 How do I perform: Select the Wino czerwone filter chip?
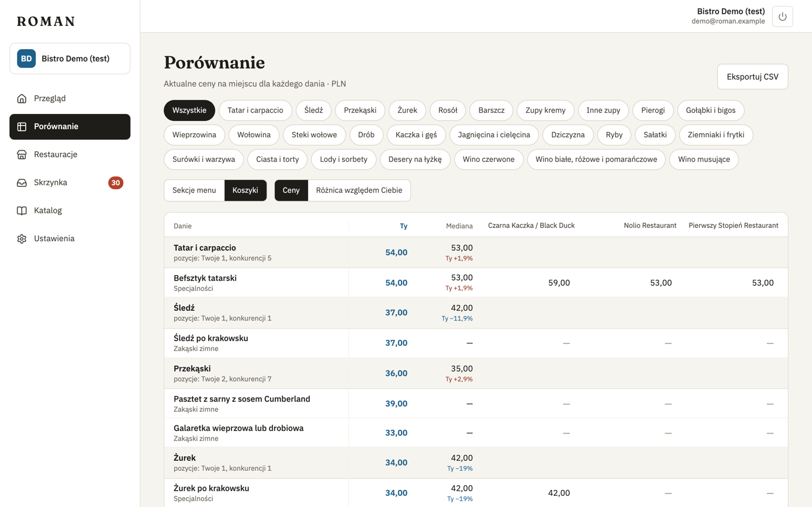pyautogui.click(x=489, y=159)
